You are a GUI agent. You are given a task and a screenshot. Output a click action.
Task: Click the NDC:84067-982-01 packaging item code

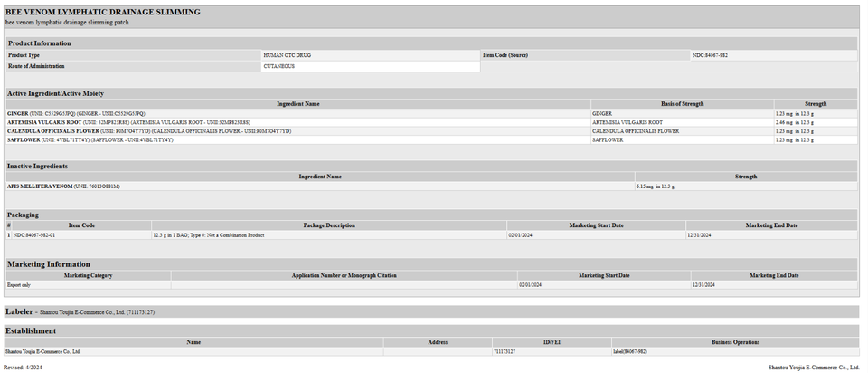tap(34, 235)
